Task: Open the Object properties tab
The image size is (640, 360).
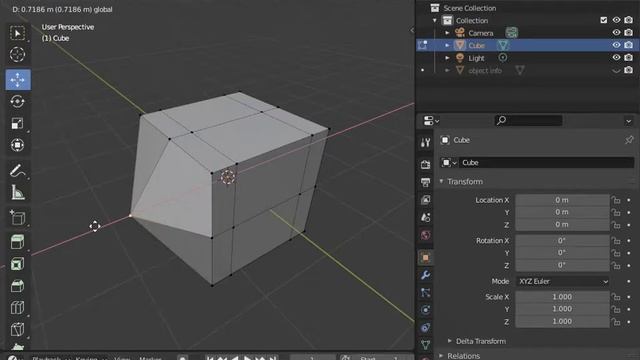Action: click(x=425, y=258)
